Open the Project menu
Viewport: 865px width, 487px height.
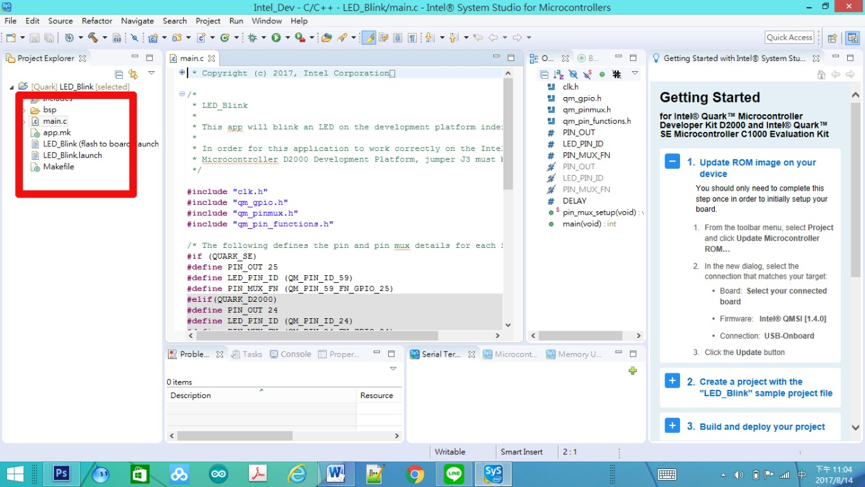coord(207,21)
